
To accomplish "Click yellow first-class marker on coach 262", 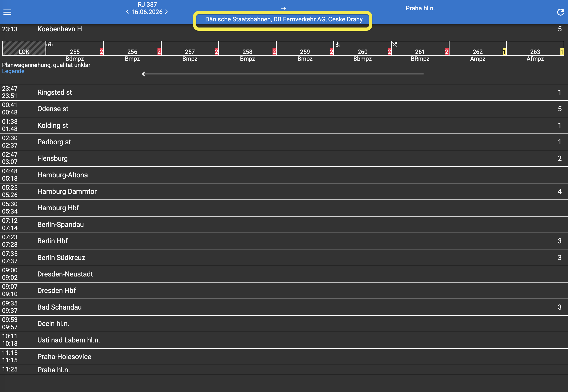I will 504,52.
